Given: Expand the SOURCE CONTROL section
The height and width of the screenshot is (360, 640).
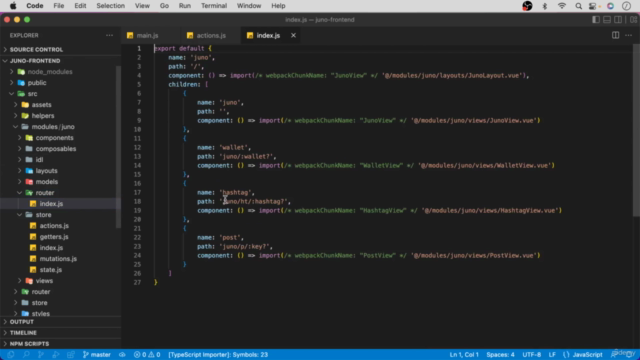Looking at the screenshot, I should click(36, 49).
